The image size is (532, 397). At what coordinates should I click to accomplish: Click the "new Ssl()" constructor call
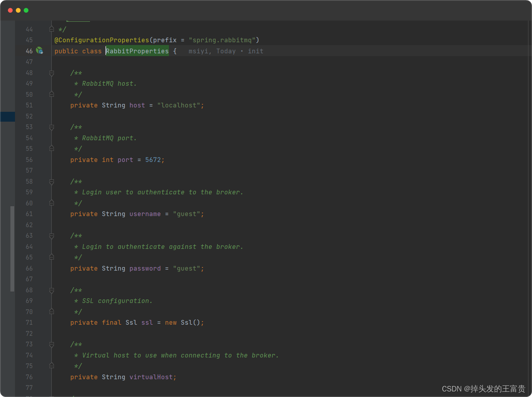tap(183, 323)
